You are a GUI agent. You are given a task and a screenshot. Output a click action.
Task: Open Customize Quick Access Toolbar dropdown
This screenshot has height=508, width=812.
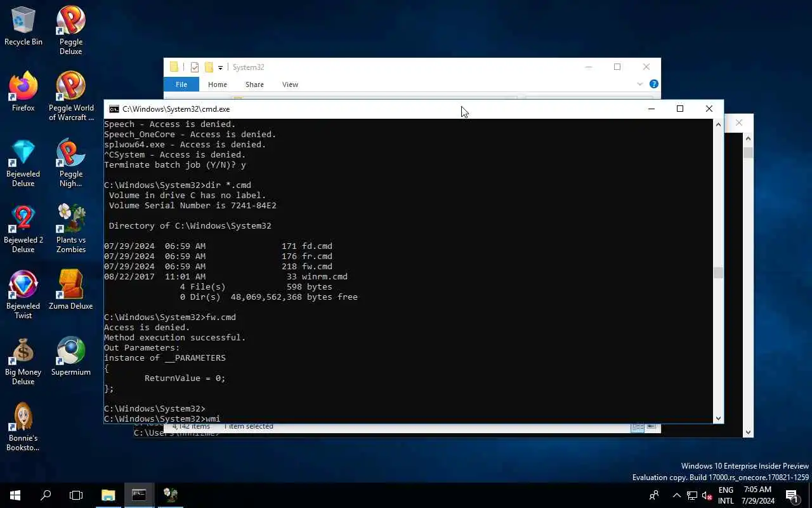tap(220, 67)
